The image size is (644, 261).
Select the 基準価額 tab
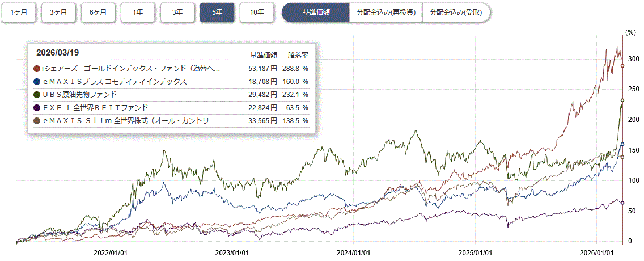pyautogui.click(x=316, y=12)
